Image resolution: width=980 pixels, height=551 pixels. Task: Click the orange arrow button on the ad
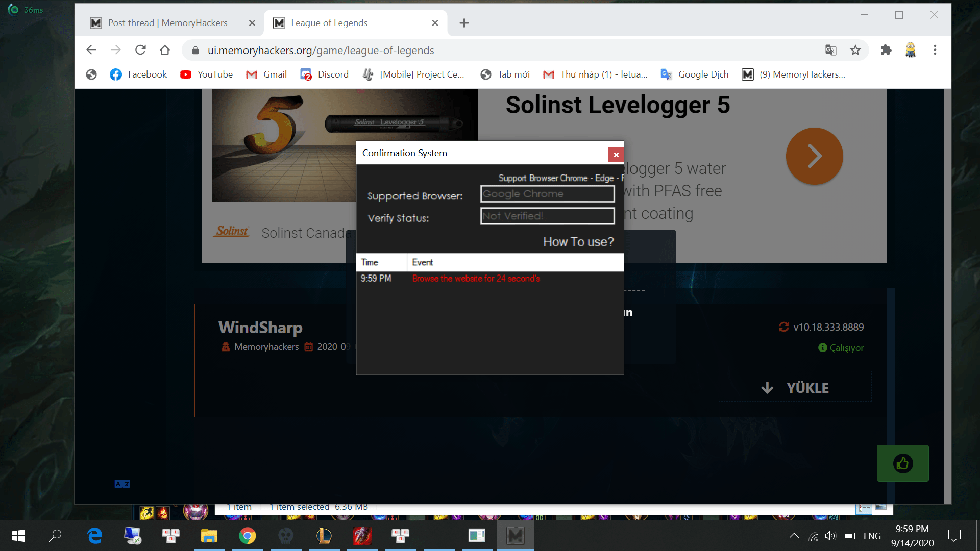pyautogui.click(x=814, y=156)
